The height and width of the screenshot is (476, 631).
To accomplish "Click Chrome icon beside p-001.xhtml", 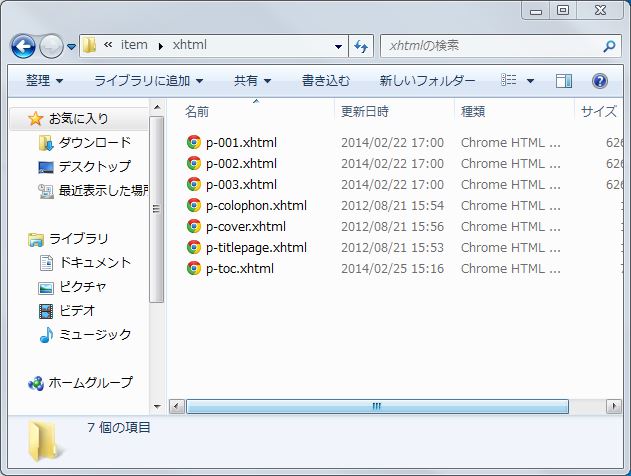I will [x=194, y=142].
